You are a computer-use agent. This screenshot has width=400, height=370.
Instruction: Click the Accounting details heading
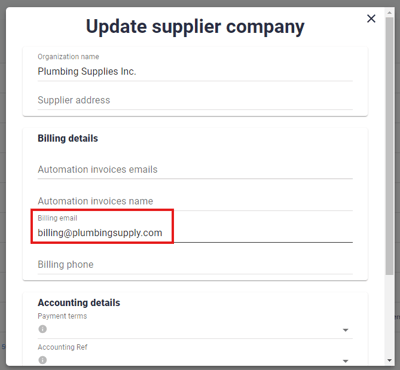[x=79, y=303]
